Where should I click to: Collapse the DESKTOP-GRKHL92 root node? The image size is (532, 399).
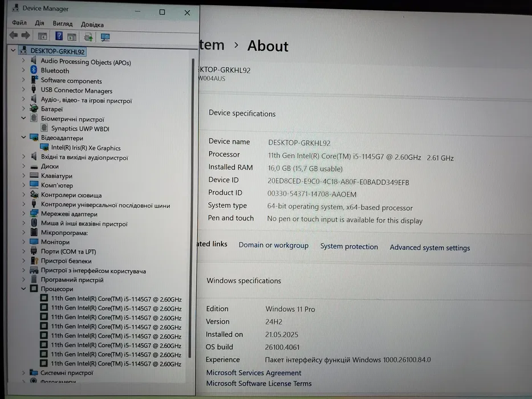[13, 51]
